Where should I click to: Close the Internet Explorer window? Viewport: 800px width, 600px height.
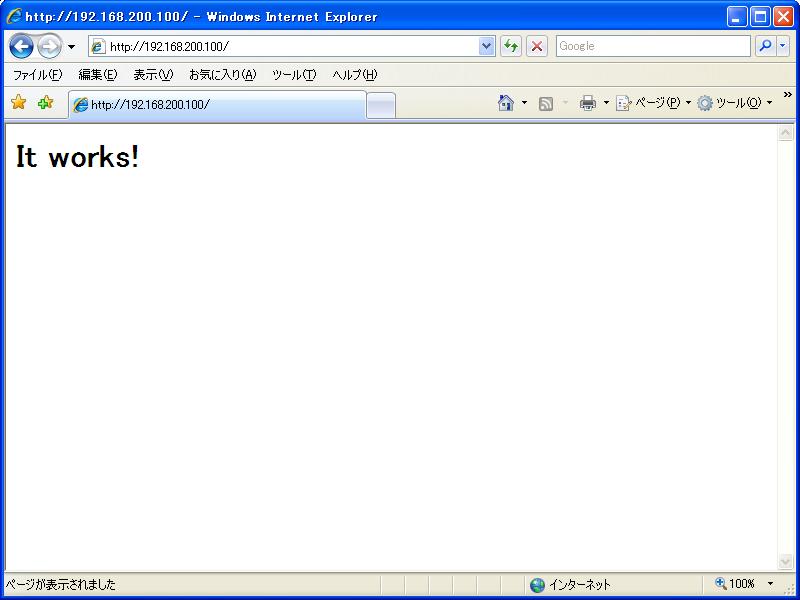click(x=783, y=17)
